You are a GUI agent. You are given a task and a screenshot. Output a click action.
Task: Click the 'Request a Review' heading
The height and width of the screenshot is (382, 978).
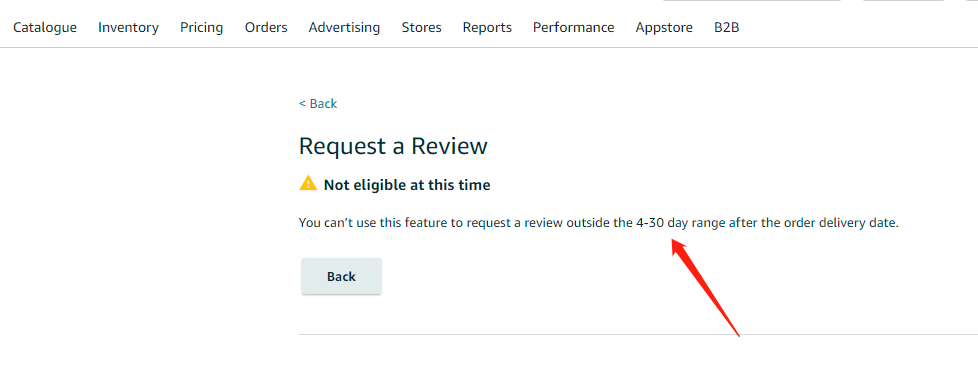(393, 146)
